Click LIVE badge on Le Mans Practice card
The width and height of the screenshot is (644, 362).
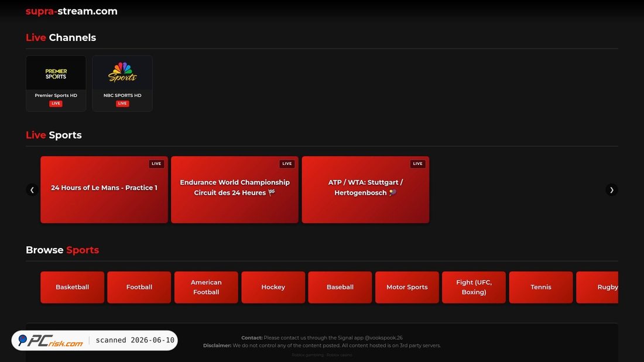point(156,163)
